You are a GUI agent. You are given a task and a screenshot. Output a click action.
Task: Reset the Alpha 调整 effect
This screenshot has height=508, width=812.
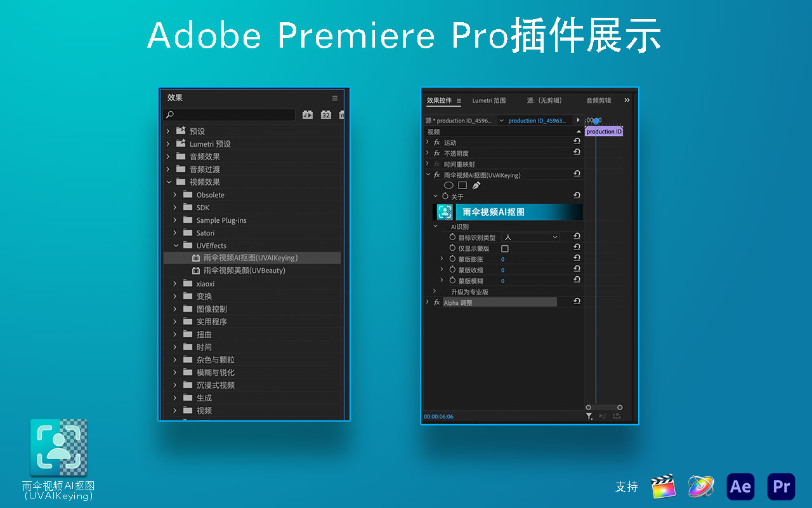pos(577,302)
